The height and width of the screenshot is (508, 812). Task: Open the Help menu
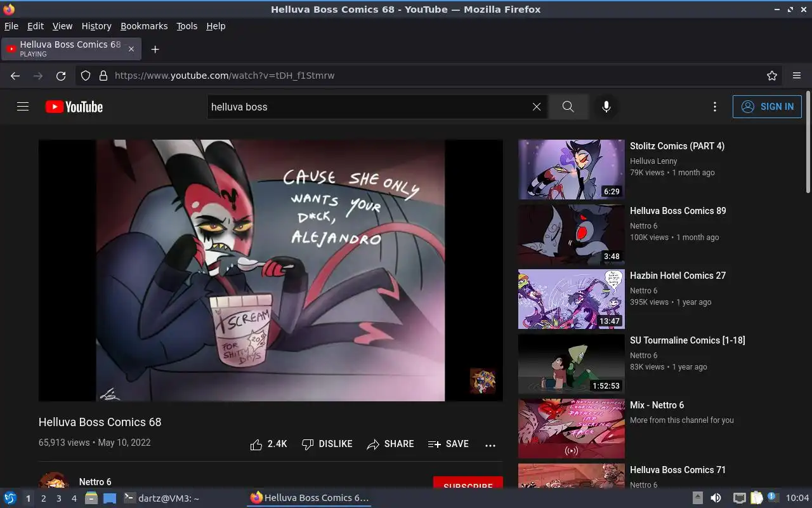click(216, 26)
